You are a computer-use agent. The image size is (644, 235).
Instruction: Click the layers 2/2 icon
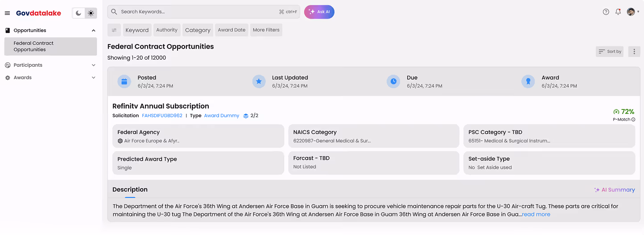click(246, 116)
